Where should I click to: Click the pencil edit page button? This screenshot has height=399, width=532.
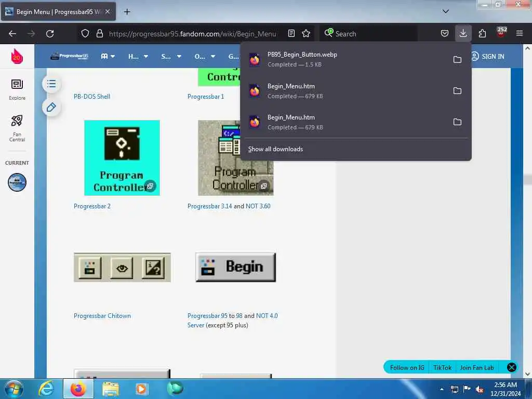[51, 108]
